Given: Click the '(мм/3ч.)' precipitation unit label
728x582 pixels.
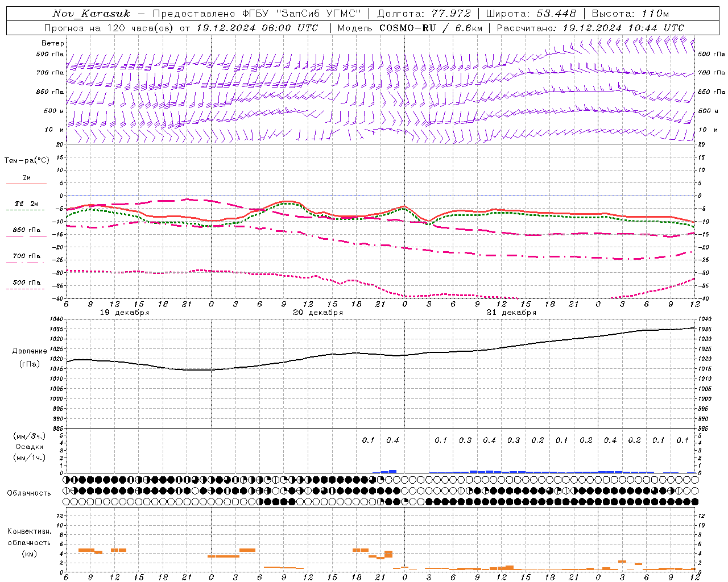Looking at the screenshot, I should click(x=29, y=436).
